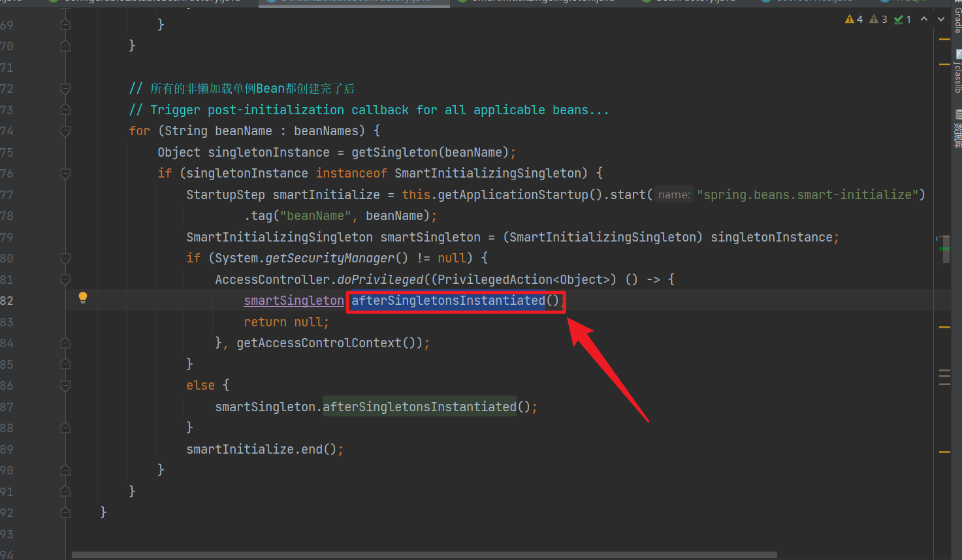
Task: Click the horizontal scrollbar at the editor bottom
Action: tap(425, 555)
